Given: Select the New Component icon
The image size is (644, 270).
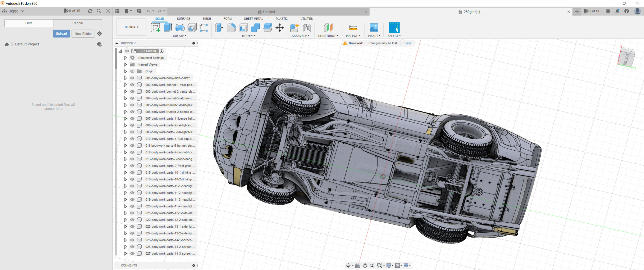Looking at the screenshot, I should coord(294,28).
